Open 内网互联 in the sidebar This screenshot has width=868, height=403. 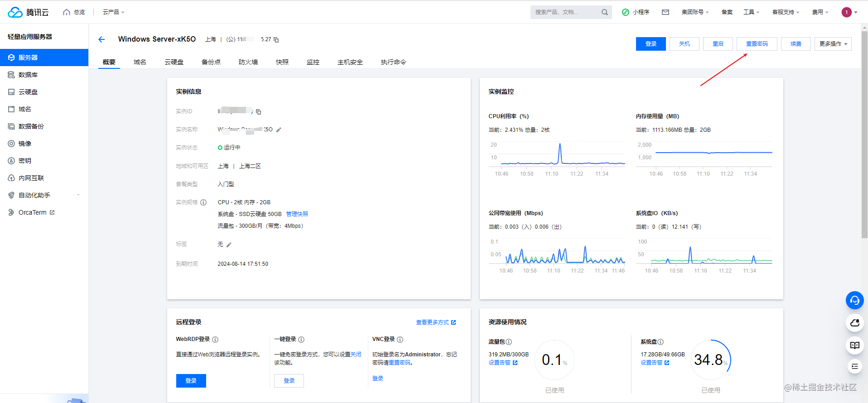coord(44,178)
